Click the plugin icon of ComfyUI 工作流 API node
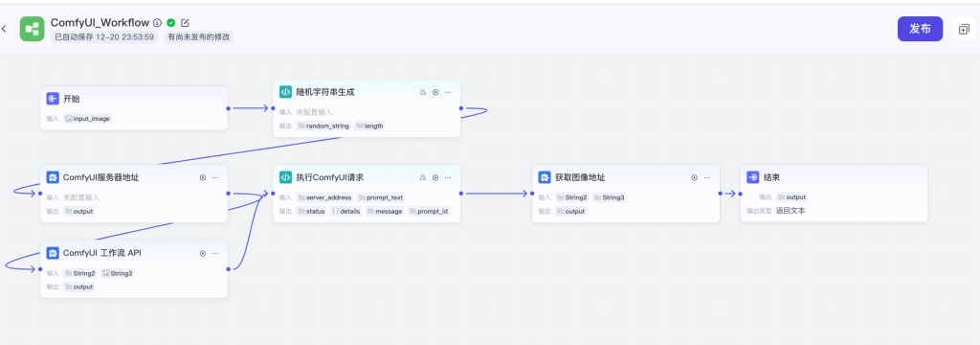Image resolution: width=980 pixels, height=345 pixels. pos(53,253)
